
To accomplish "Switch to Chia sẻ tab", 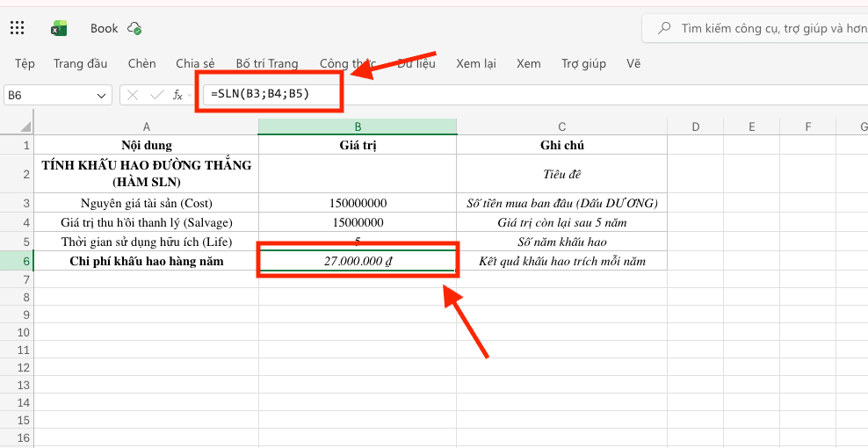I will point(195,63).
